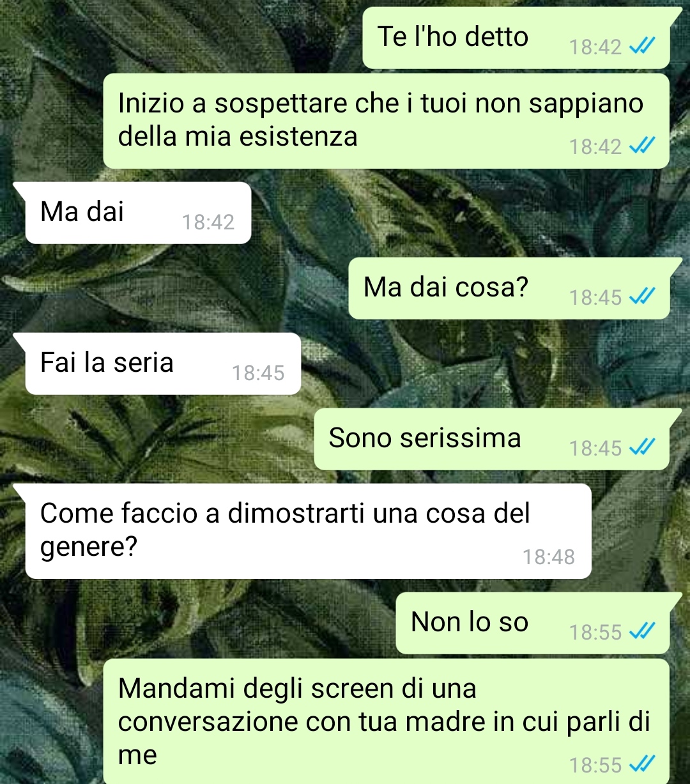Select the "Inizio a sospettare che i tuoi" message
Image resolution: width=690 pixels, height=784 pixels.
pos(387,121)
